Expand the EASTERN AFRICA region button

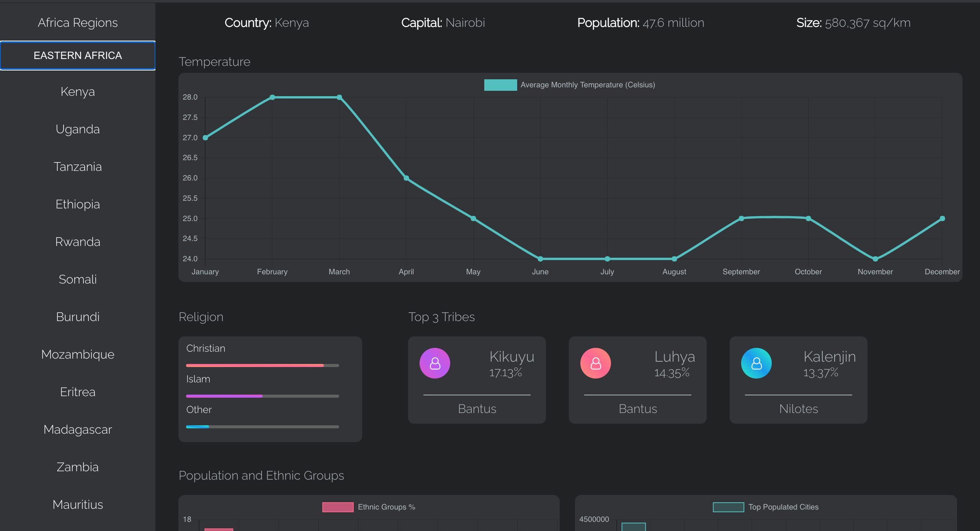tap(78, 56)
